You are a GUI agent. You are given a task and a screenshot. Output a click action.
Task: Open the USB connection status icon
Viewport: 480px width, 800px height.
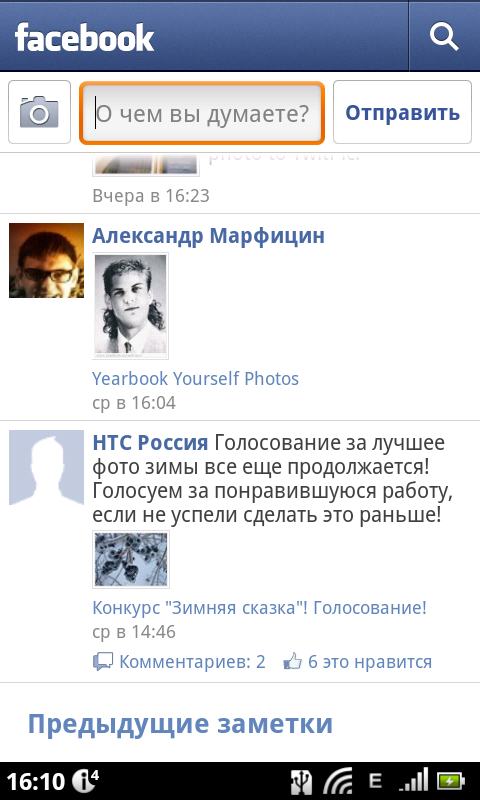click(301, 781)
